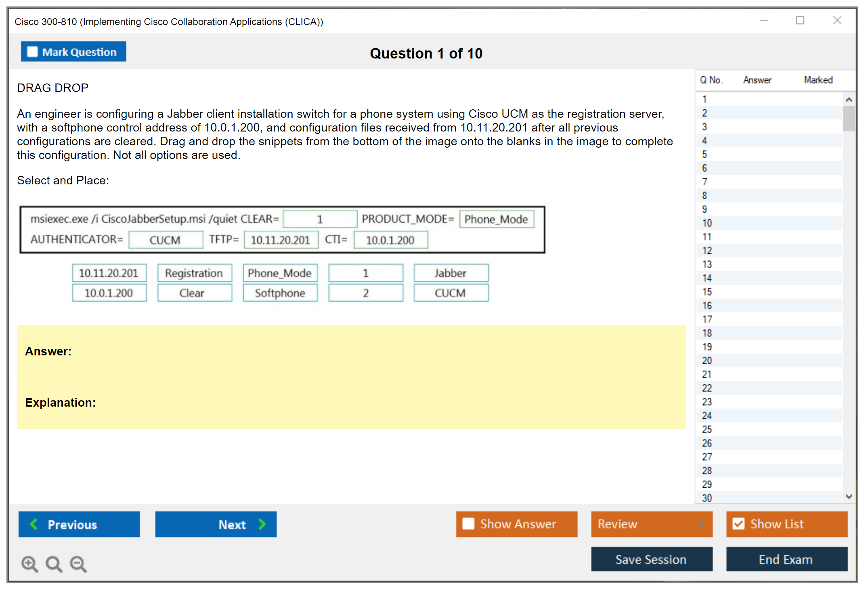
Task: Maximize the exam window
Action: pos(800,21)
